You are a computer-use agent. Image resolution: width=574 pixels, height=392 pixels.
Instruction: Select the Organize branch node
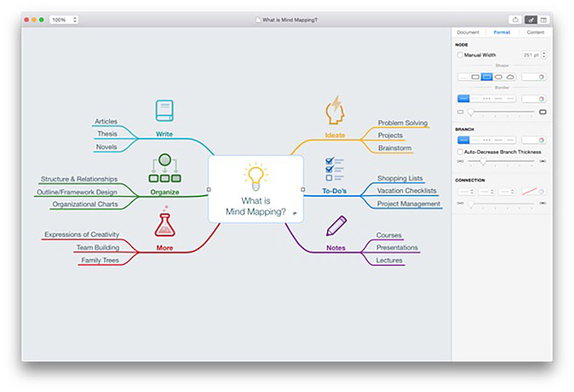[165, 192]
